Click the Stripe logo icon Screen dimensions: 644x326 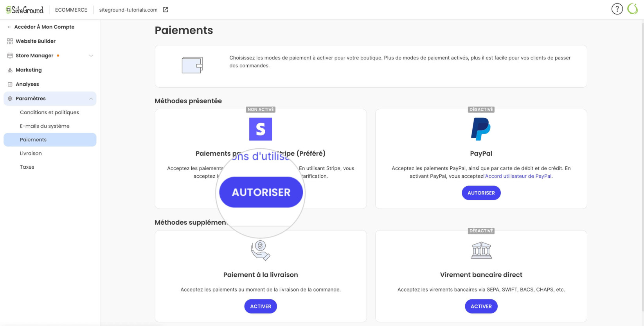point(261,129)
